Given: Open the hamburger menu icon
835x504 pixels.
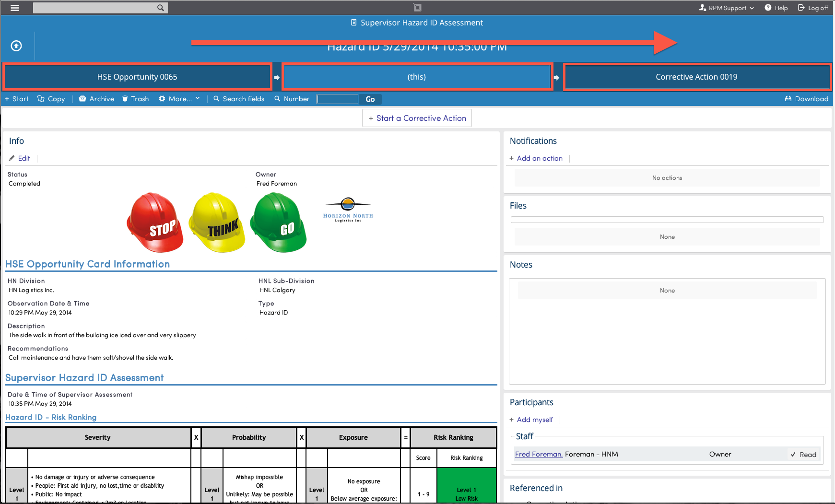Looking at the screenshot, I should click(x=15, y=8).
